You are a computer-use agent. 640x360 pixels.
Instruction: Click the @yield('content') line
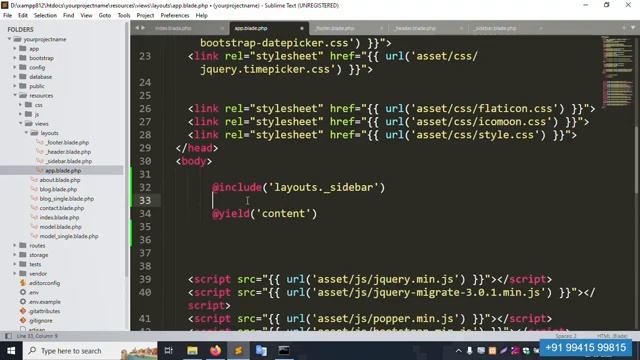264,213
